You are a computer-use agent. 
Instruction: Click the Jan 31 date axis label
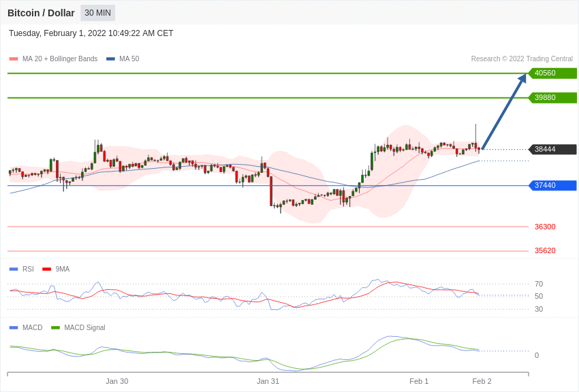coord(268,381)
